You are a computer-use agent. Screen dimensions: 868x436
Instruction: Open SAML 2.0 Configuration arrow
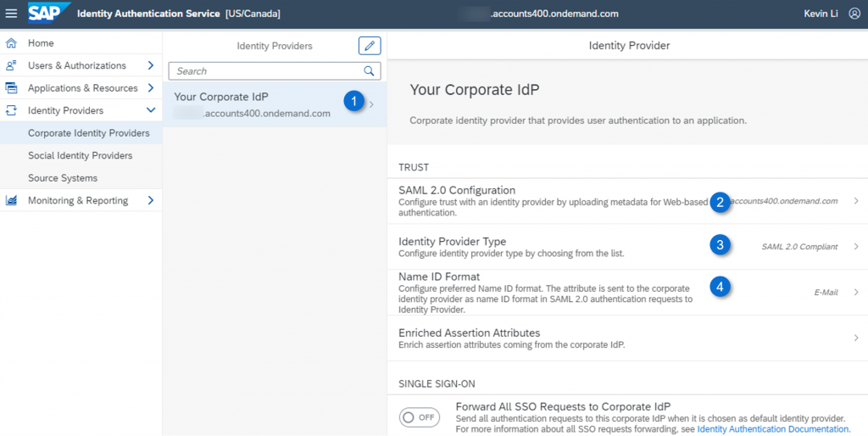[856, 201]
